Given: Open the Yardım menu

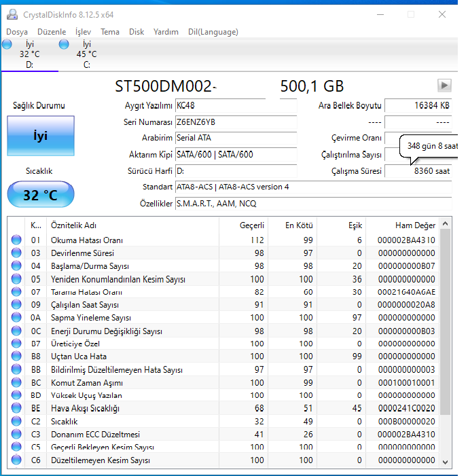Looking at the screenshot, I should click(166, 31).
